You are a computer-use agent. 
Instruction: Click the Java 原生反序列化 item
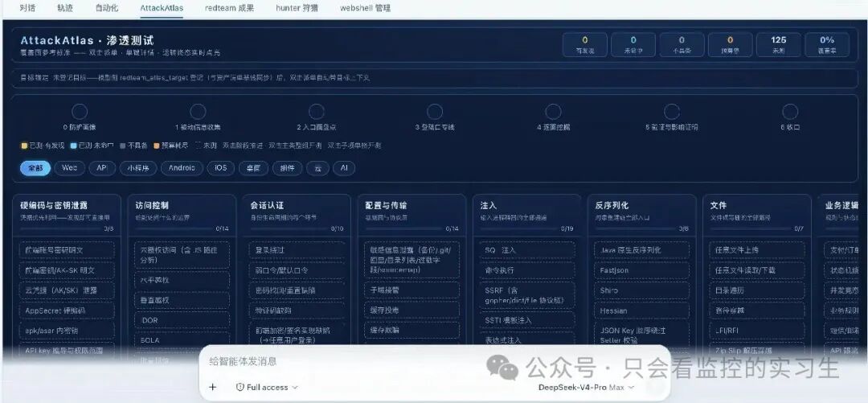pyautogui.click(x=642, y=250)
